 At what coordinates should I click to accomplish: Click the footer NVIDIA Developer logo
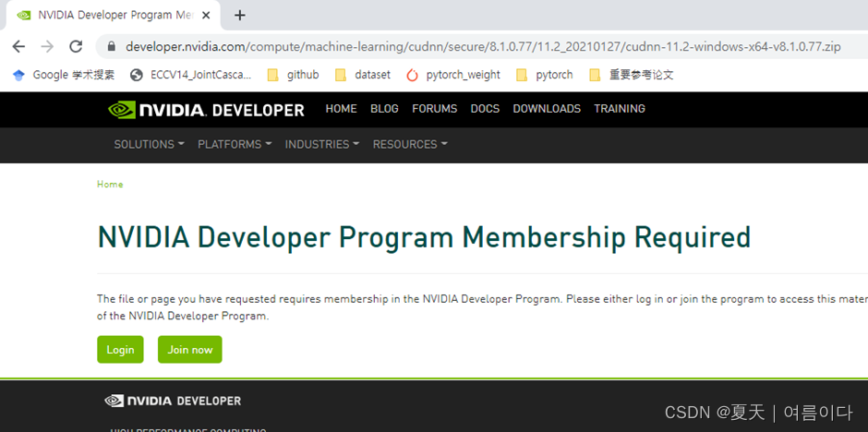173,401
